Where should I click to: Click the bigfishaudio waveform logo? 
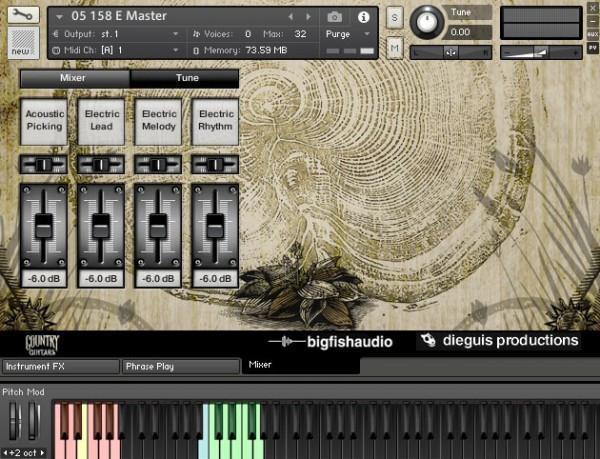tap(330, 342)
